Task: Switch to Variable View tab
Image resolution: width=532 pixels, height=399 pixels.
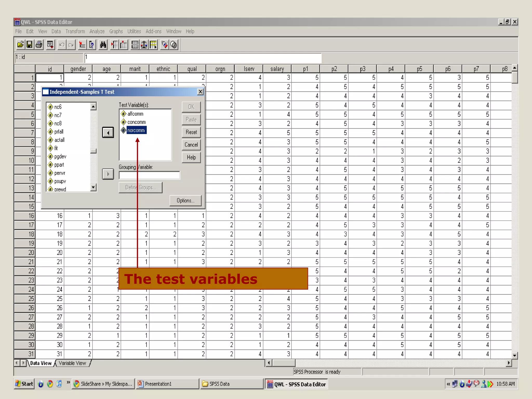Action: pyautogui.click(x=72, y=363)
